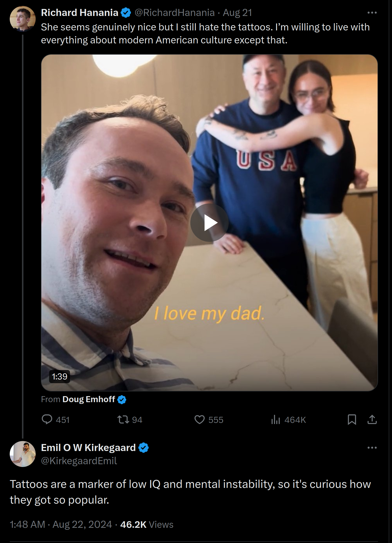
Task: Click the Aug 22, 2024 timestamp
Action: click(82, 525)
